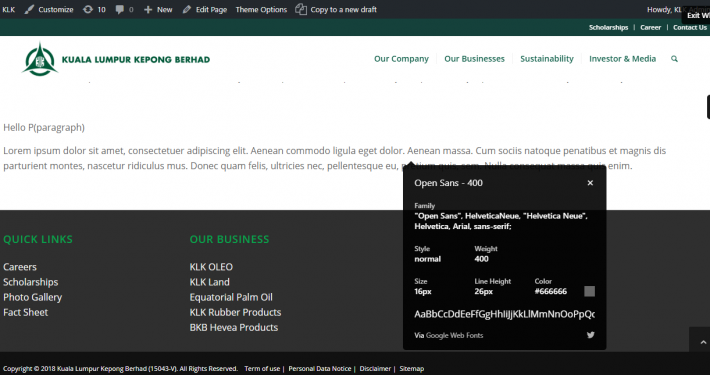Open Contact Us in top bar
This screenshot has height=375, width=710.
(690, 28)
